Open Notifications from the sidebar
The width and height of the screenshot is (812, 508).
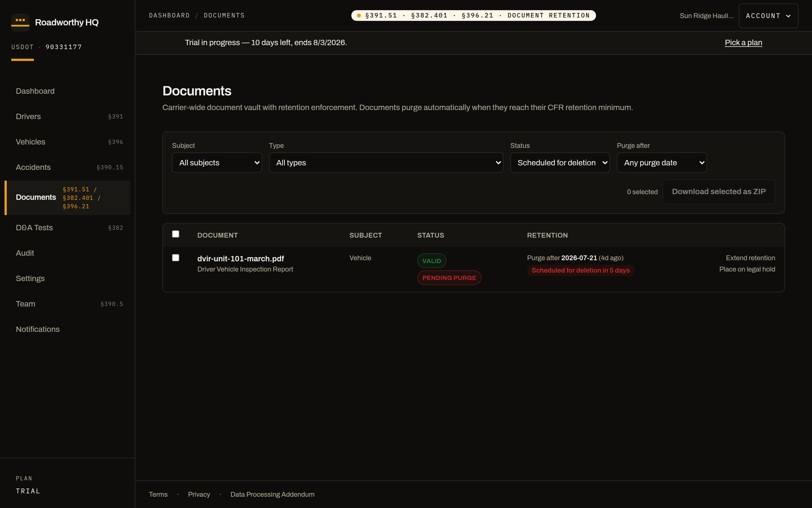[67, 329]
